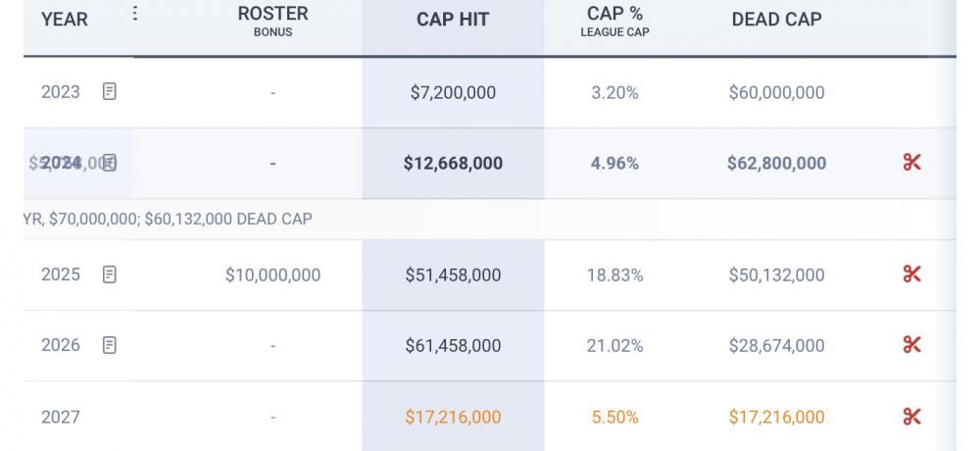
Task: Open the contract note icon beside 2026
Action: 110,345
